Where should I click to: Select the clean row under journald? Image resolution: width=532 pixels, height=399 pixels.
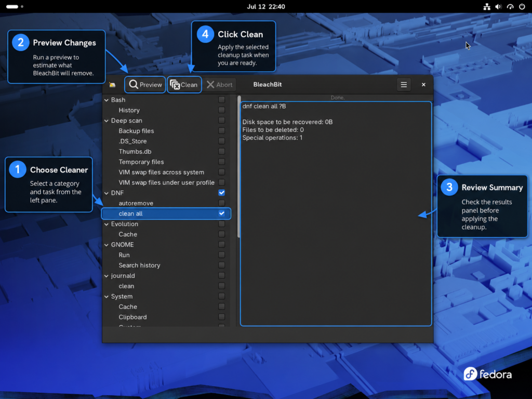[x=166, y=286]
